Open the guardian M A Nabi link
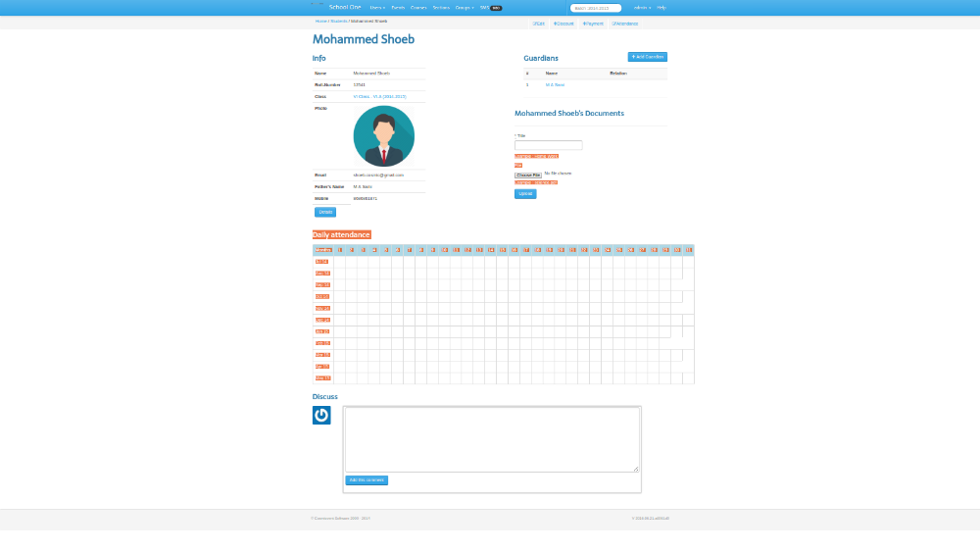The image size is (980, 552). click(x=555, y=85)
